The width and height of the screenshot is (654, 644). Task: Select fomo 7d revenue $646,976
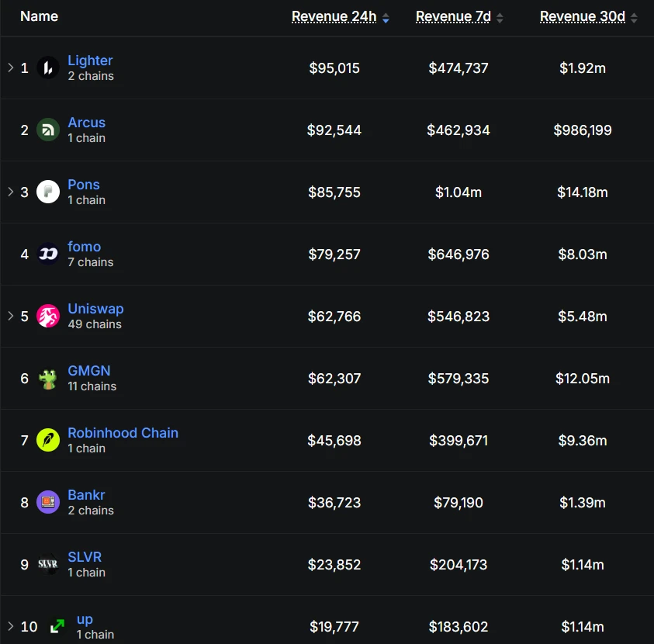point(458,254)
